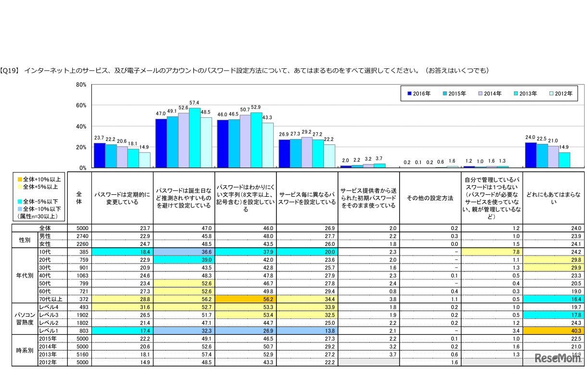Expand the パソコン習熟度 row group
Screen dimensions: 588x369
[x=24, y=318]
